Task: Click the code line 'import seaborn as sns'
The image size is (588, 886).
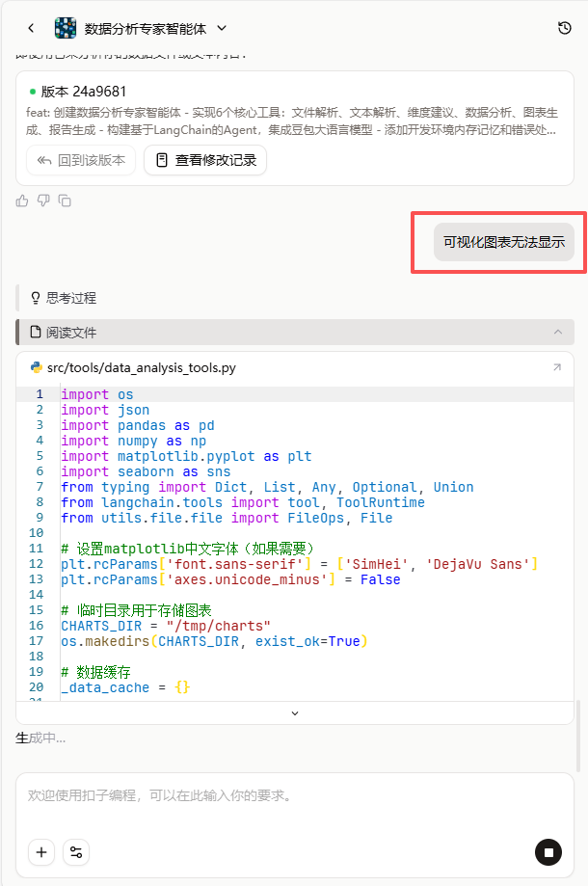Action: (146, 471)
